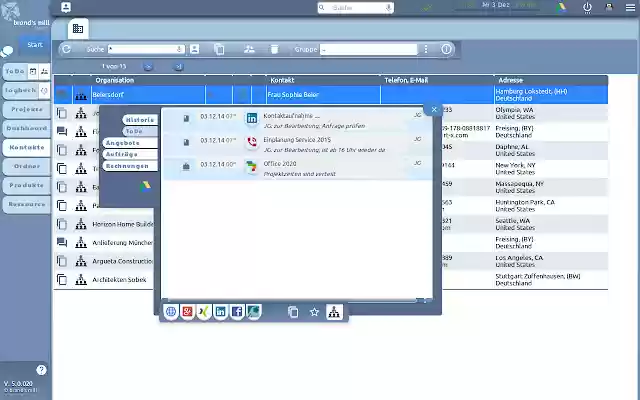Click the copy icon in contact toolbar

coord(219,49)
